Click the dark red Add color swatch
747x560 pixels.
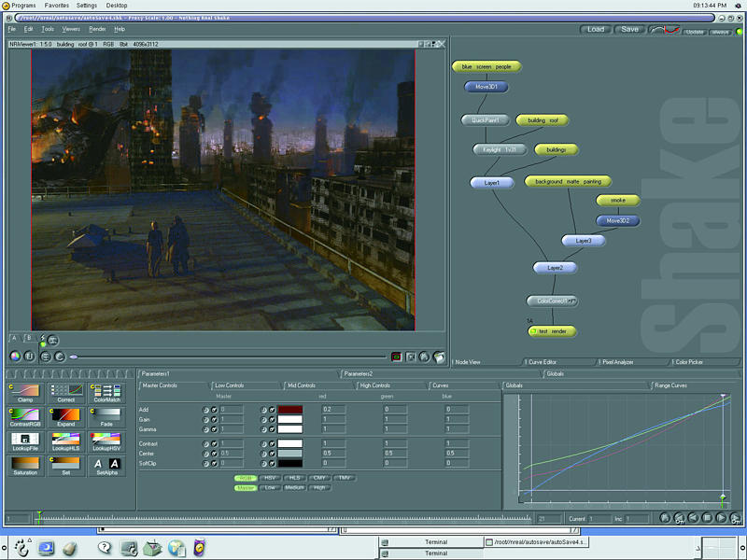coord(289,410)
